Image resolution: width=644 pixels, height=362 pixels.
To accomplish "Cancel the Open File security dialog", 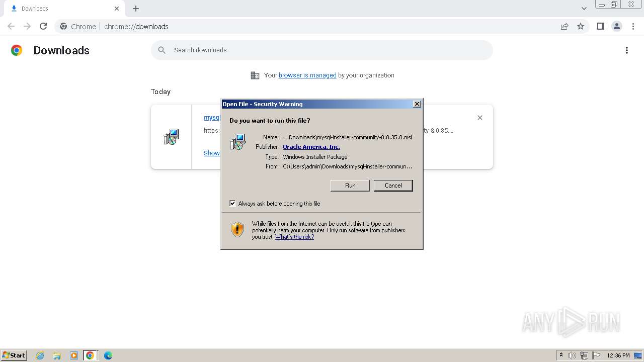I will click(x=393, y=186).
